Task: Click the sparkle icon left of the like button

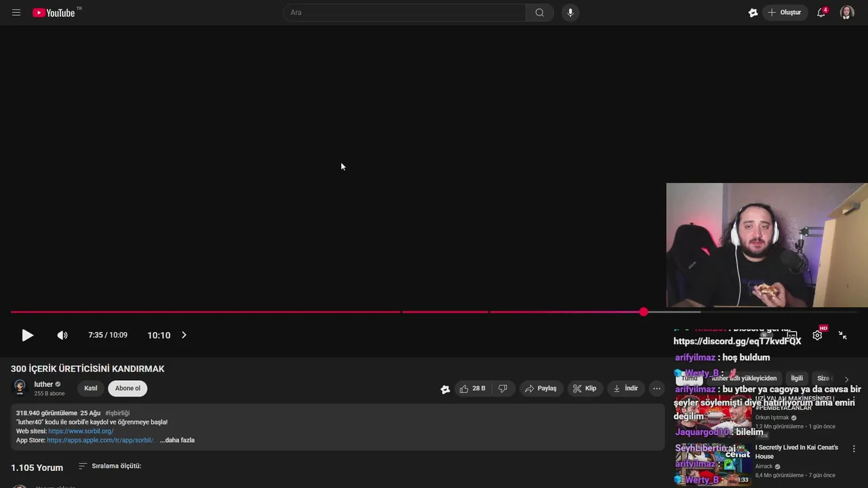Action: coord(445,389)
